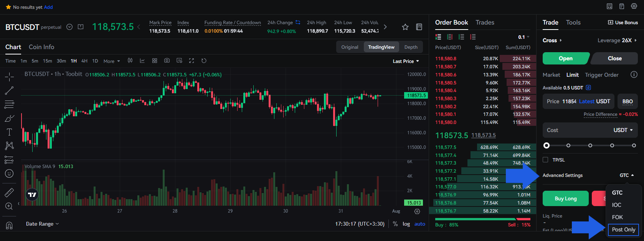Toggle log scale on the chart
644x241 pixels.
(x=406, y=224)
